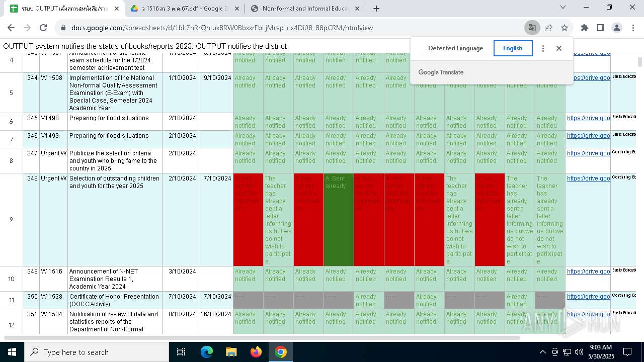Image resolution: width=644 pixels, height=362 pixels.
Task: Open drive link for row 351
Action: pyautogui.click(x=588, y=314)
